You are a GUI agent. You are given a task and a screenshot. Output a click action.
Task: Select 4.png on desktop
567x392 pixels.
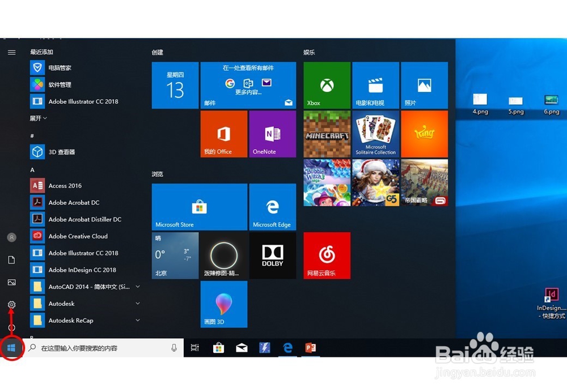[x=480, y=104]
